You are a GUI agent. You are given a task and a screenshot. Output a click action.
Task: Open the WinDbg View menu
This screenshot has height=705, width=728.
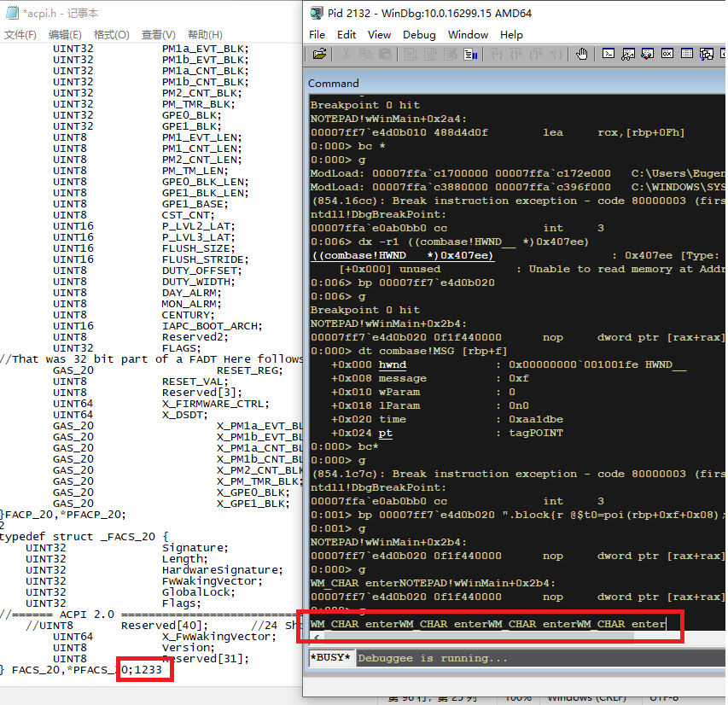point(379,35)
